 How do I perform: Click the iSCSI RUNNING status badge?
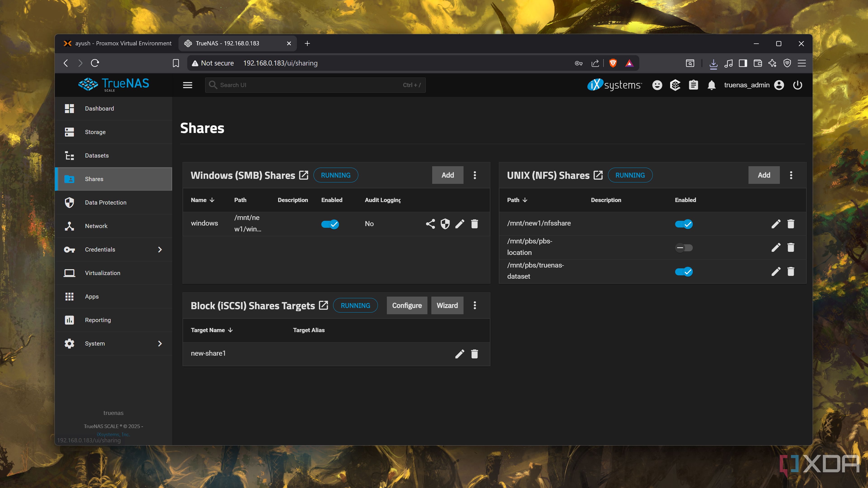[x=356, y=305]
